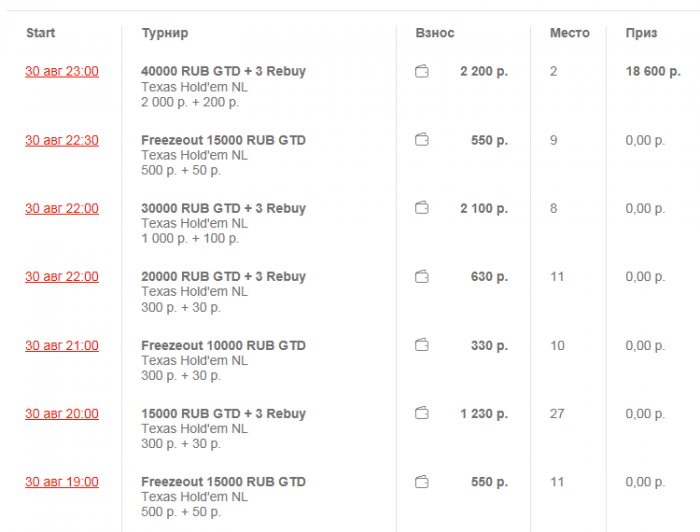Click wallet icon in 30 авг 19:00 row

pyautogui.click(x=422, y=482)
